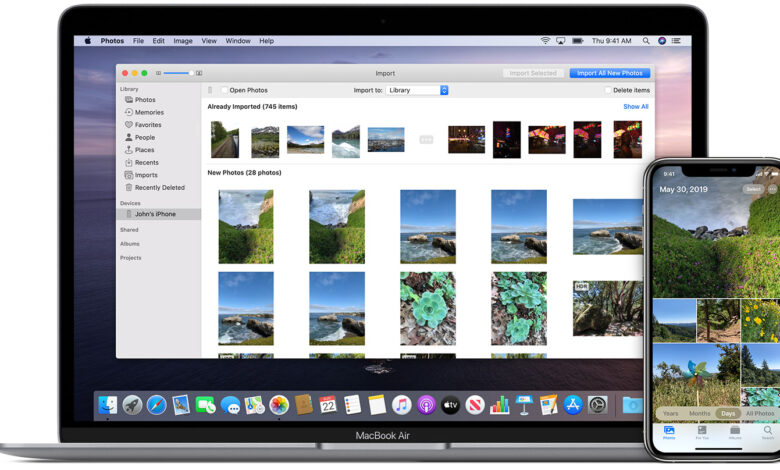Open Maps icon in the Dock

click(x=254, y=405)
